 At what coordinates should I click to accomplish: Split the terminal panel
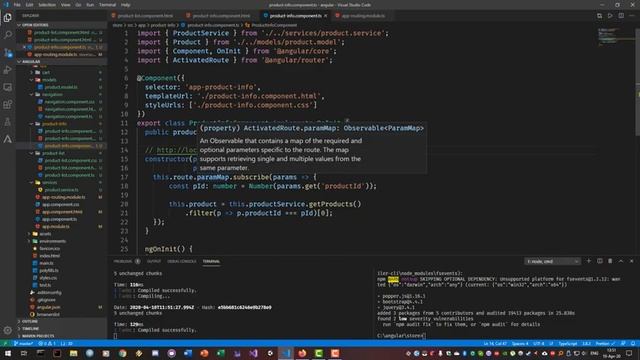[x=600, y=261]
